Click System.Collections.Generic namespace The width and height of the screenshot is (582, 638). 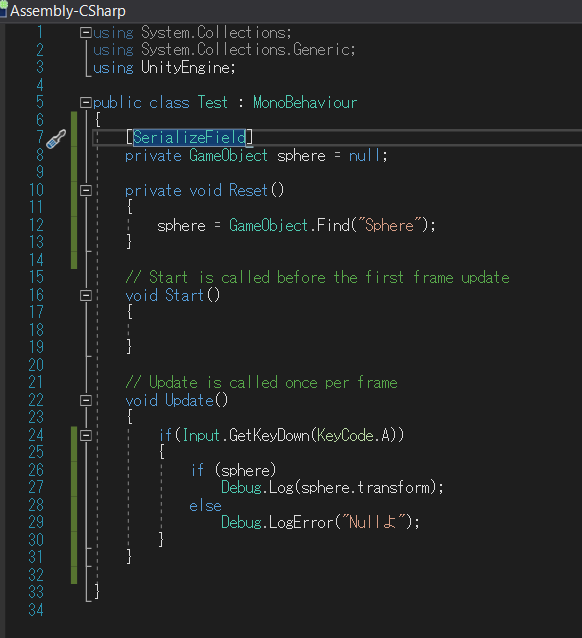pos(246,50)
